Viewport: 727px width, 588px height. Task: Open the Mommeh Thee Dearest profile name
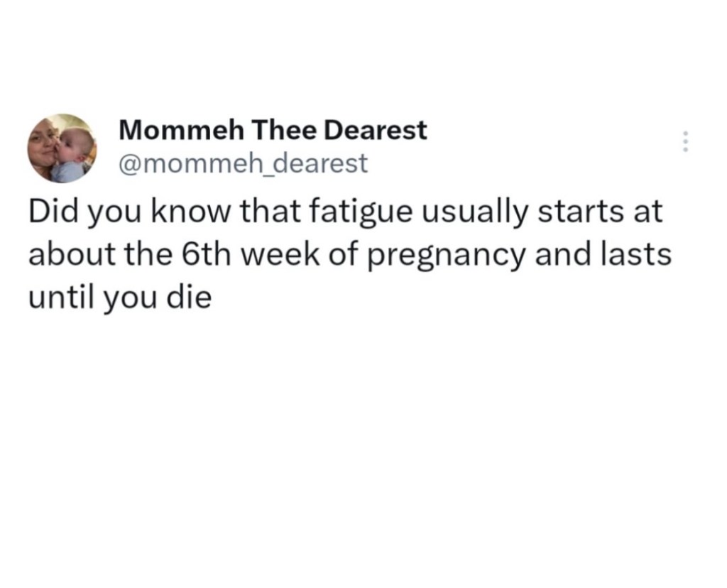[273, 130]
